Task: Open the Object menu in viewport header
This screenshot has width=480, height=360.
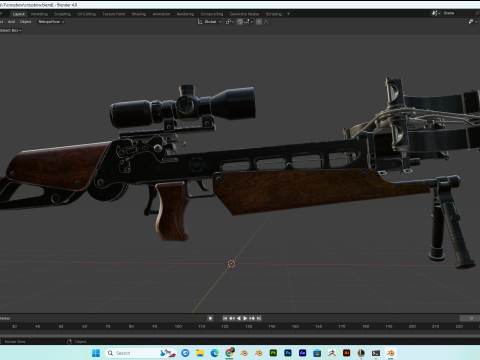Action: point(25,22)
